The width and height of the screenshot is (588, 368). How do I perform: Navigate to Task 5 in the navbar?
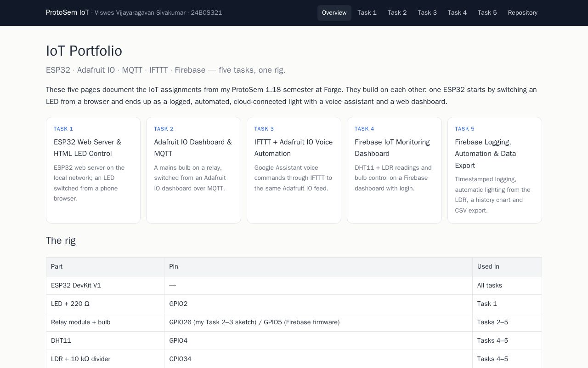[x=487, y=13]
